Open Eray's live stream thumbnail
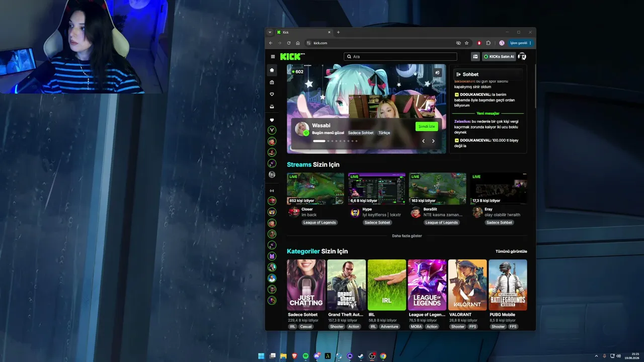 click(499, 189)
